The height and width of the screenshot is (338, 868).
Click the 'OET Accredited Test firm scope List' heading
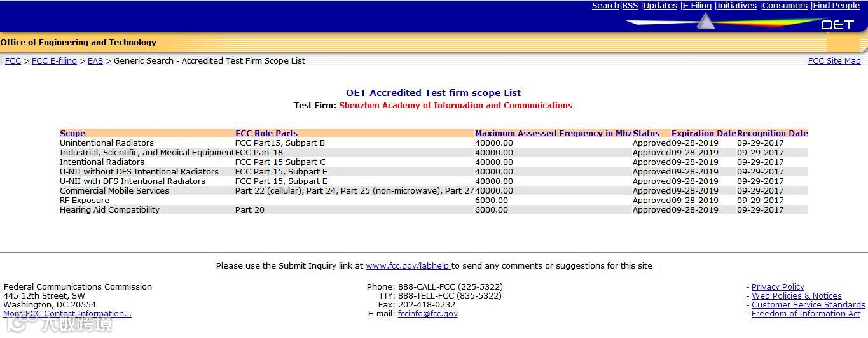click(x=434, y=93)
